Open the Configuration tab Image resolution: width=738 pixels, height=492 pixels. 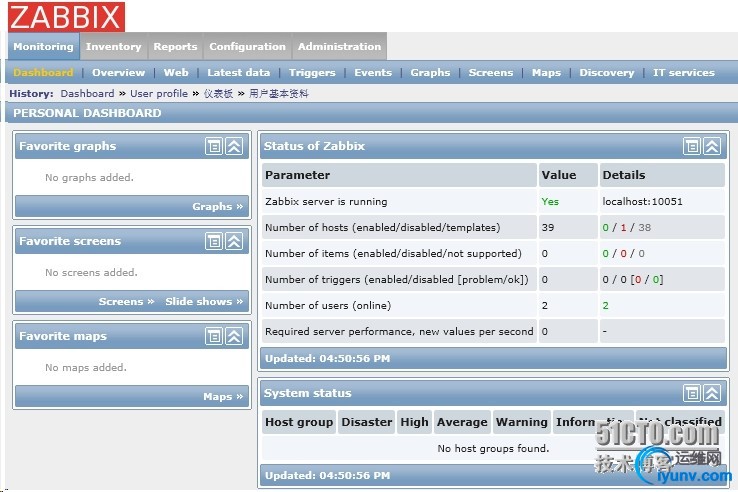pos(248,47)
